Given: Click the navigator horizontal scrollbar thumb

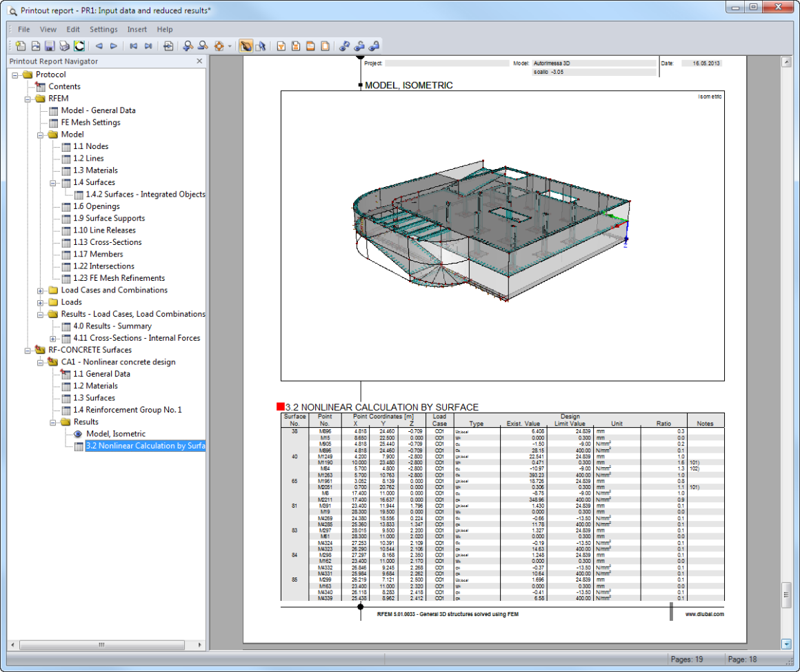Looking at the screenshot, I should (x=101, y=644).
